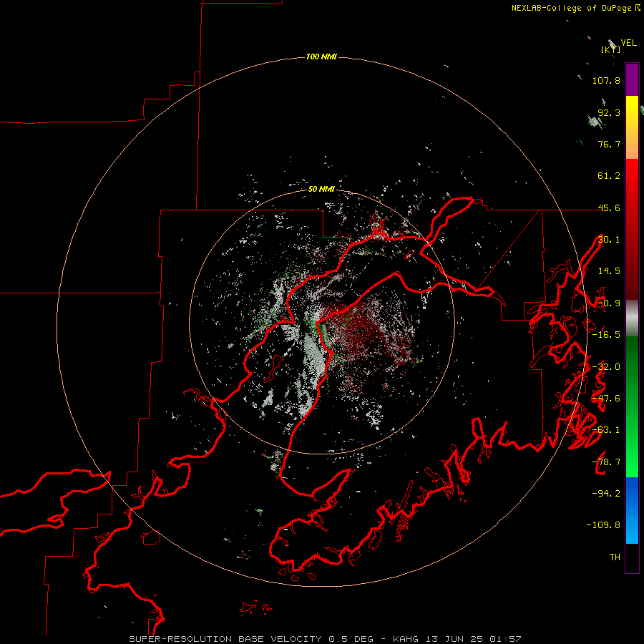Click the -94.2 velocity scale value
This screenshot has height=644, width=644.
[606, 494]
